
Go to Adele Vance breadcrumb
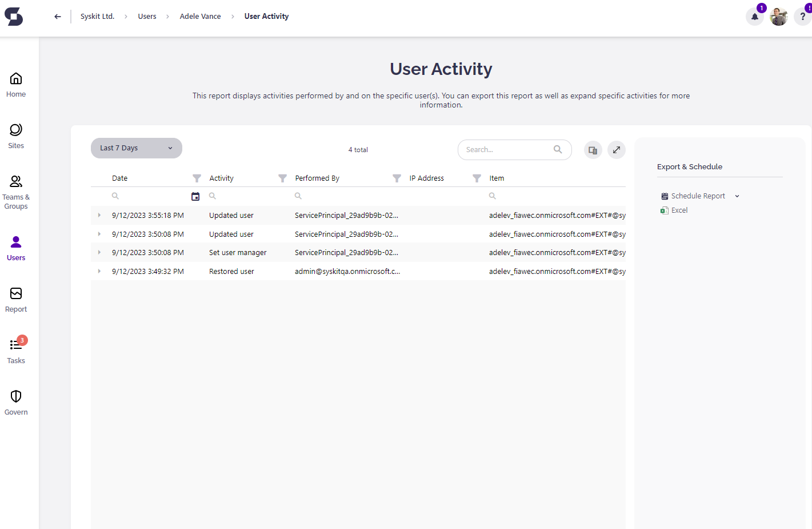[x=200, y=16]
